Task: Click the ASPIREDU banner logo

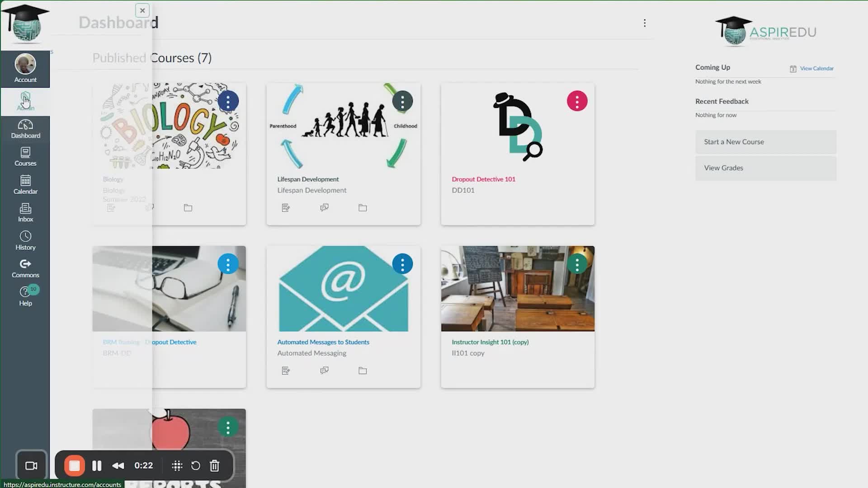Action: pos(766,32)
